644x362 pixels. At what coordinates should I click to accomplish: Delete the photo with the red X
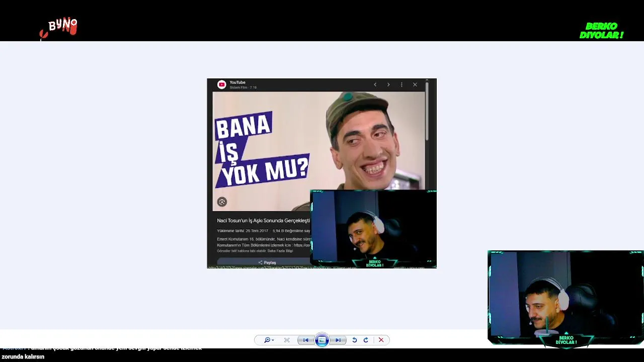381,340
